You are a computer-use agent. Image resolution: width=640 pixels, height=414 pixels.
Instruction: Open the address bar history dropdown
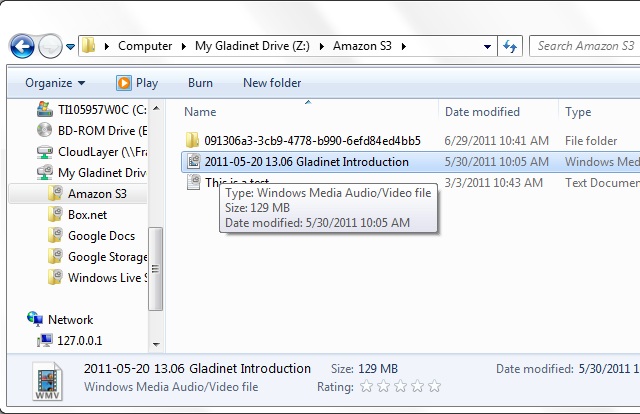tap(487, 47)
